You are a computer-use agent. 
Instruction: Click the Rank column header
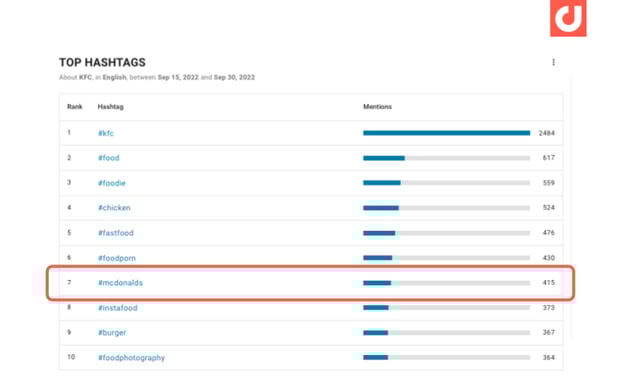(x=75, y=107)
